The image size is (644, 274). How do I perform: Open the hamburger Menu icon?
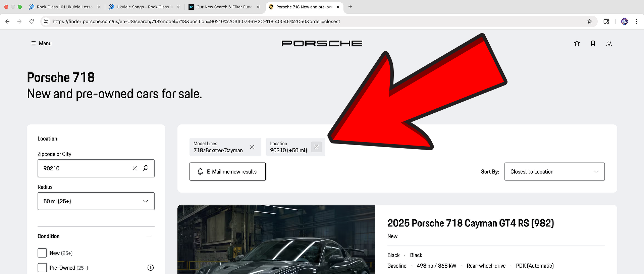[34, 43]
